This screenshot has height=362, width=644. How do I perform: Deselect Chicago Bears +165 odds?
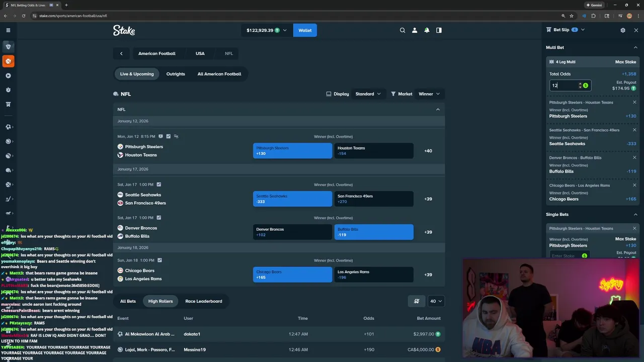(292, 275)
